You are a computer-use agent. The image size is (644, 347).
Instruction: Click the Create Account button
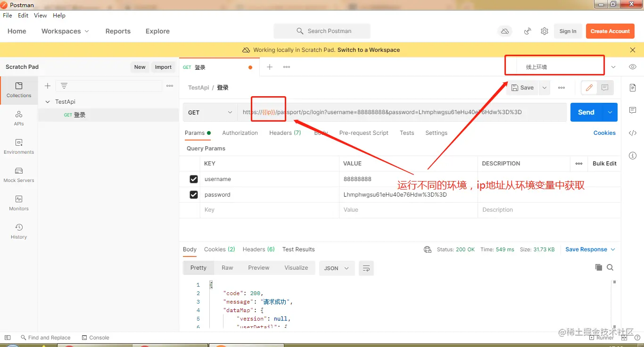point(610,31)
